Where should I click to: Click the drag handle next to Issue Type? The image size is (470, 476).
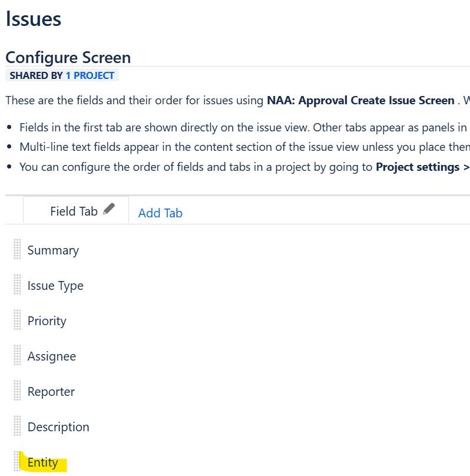point(16,285)
